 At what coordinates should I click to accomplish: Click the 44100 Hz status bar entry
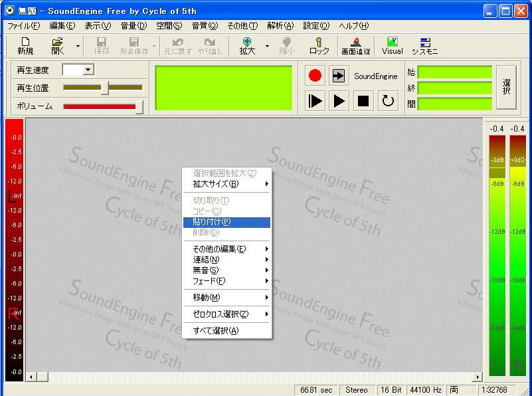pos(426,390)
